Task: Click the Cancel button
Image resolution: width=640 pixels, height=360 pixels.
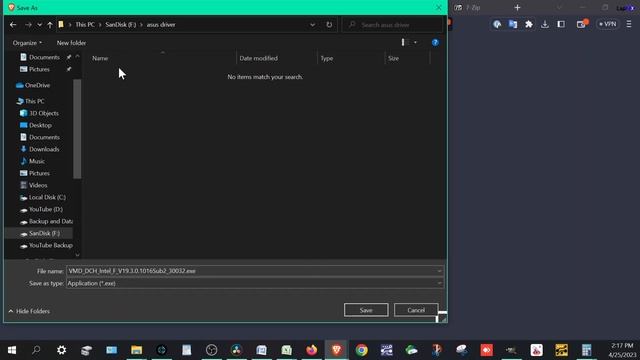Action: [x=416, y=310]
